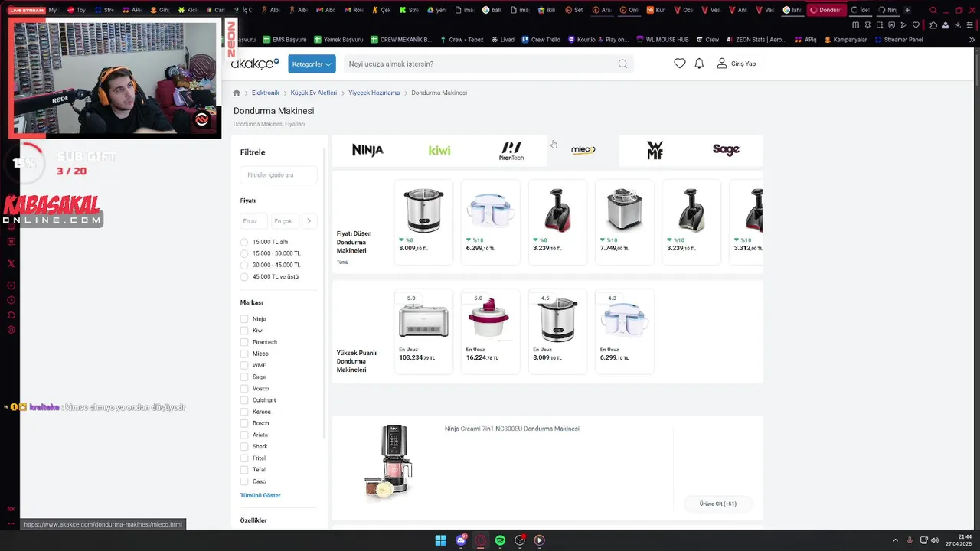Click the search magnifier in the search box

[x=622, y=64]
